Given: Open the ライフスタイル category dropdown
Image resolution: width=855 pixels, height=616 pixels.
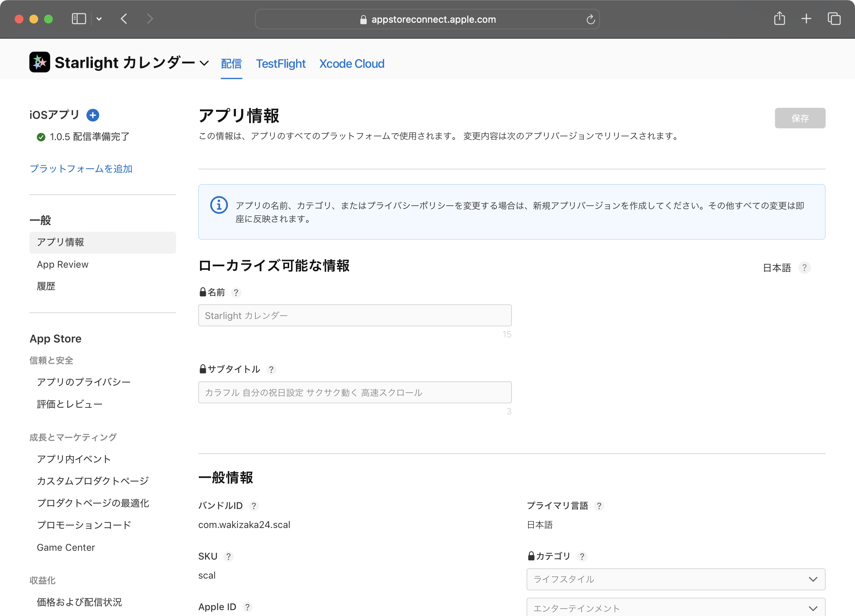Looking at the screenshot, I should pyautogui.click(x=676, y=579).
